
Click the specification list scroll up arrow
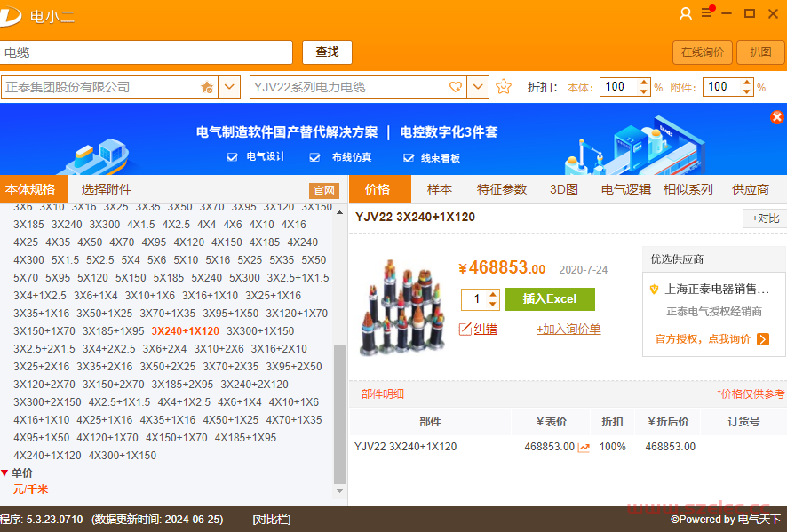[340, 213]
